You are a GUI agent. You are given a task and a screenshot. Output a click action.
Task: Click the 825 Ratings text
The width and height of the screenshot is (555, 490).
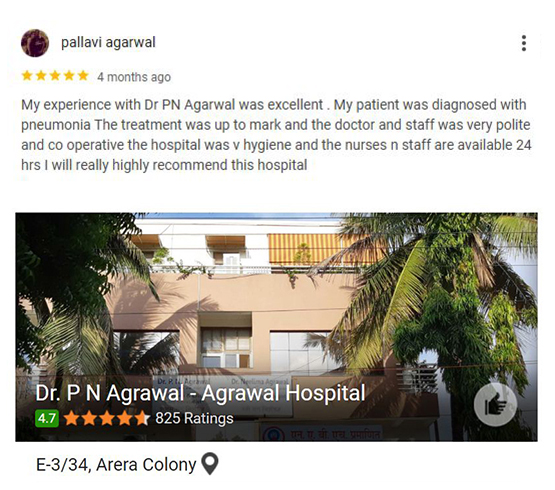(x=194, y=418)
